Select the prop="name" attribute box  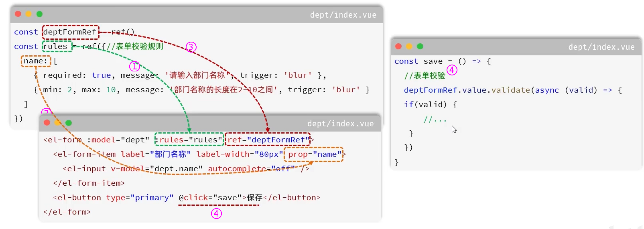pos(314,154)
